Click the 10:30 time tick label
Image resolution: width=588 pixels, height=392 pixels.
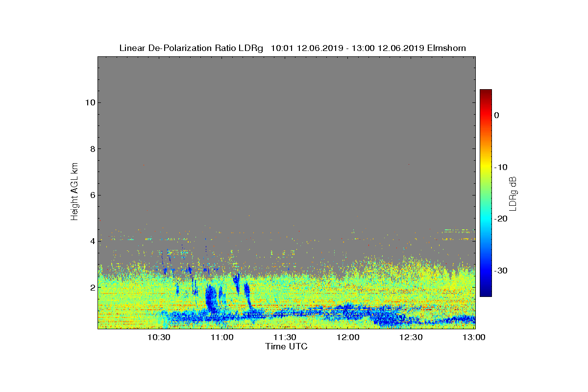pyautogui.click(x=159, y=337)
